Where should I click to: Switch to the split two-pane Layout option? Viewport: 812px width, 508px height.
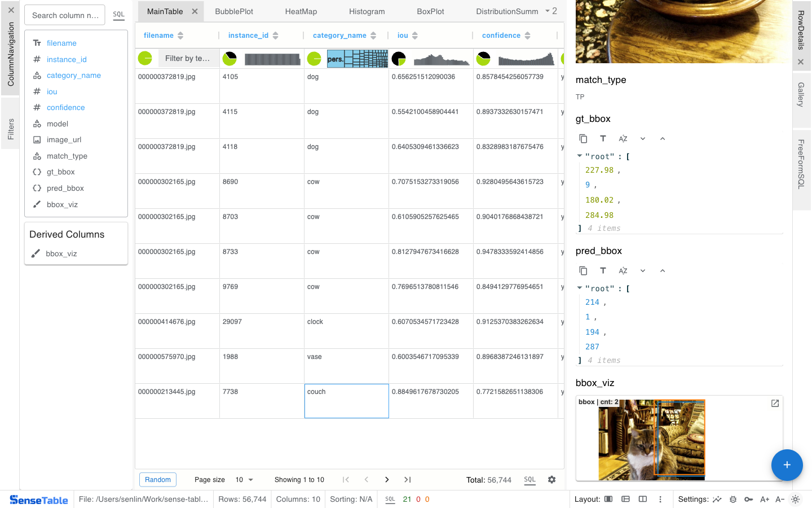642,500
